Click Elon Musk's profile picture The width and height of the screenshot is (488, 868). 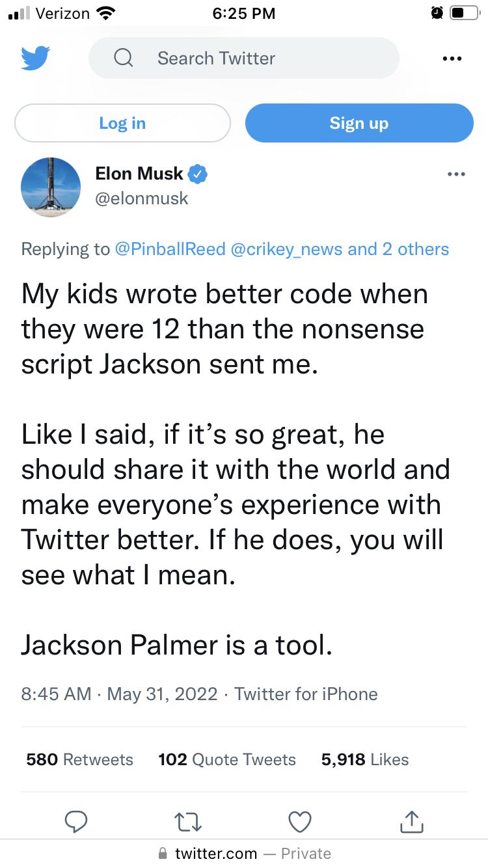pos(51,187)
